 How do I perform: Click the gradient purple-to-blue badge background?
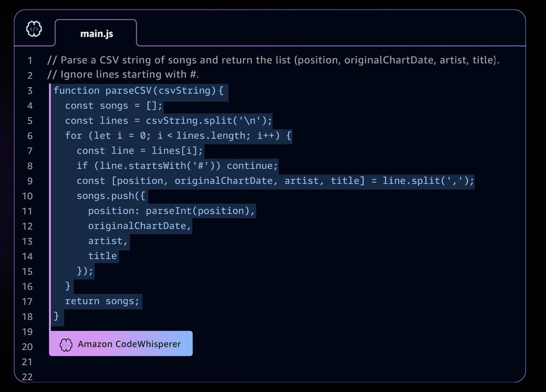point(121,343)
